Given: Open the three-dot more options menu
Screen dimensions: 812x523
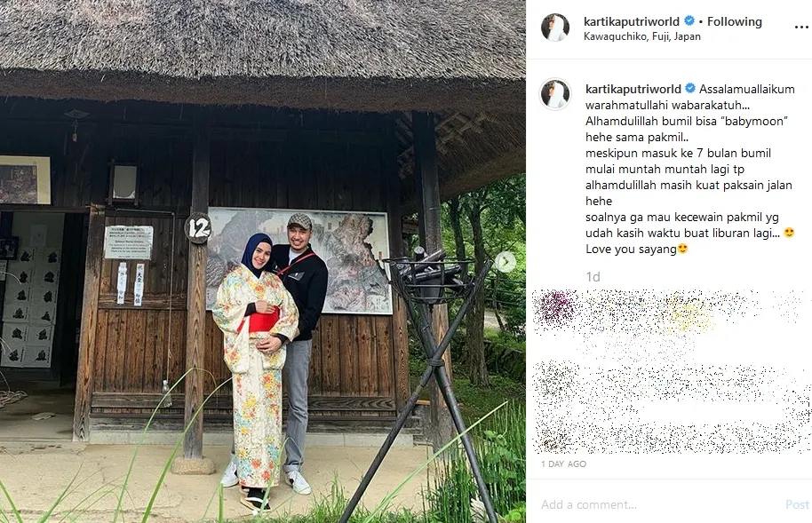Looking at the screenshot, I should (801, 28).
